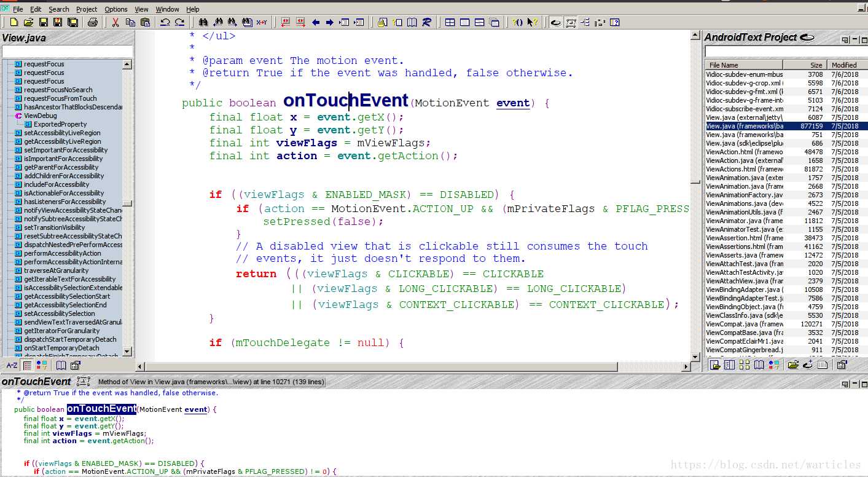The width and height of the screenshot is (868, 477).
Task: Click the underlined event parameter in editor
Action: [513, 103]
